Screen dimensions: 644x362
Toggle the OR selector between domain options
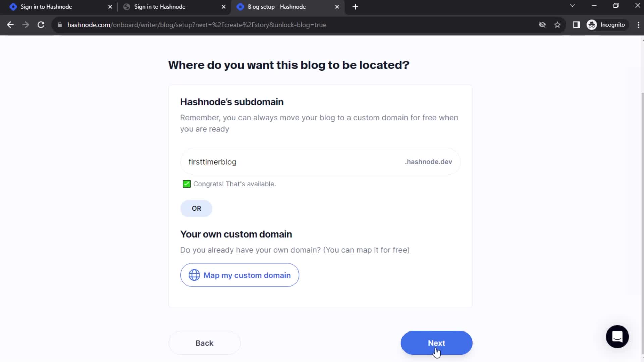tap(196, 208)
